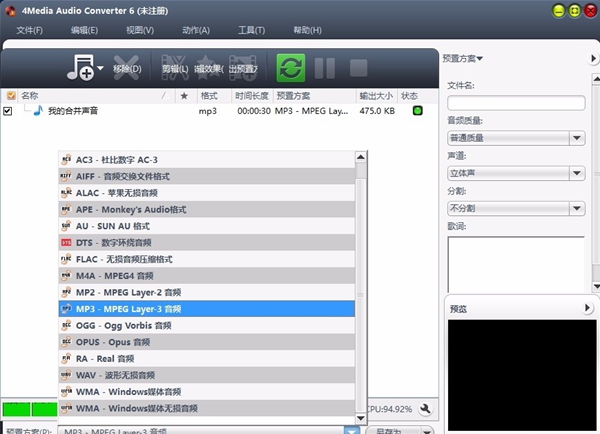This screenshot has width=600, height=434.
Task: Toggle checkbox for 我的合并声音 file
Action: [x=8, y=111]
